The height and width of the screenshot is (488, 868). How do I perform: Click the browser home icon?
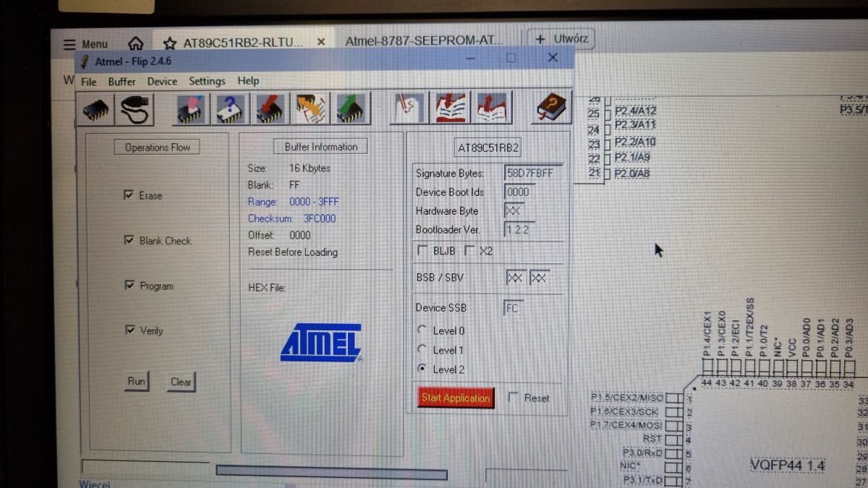pos(136,43)
